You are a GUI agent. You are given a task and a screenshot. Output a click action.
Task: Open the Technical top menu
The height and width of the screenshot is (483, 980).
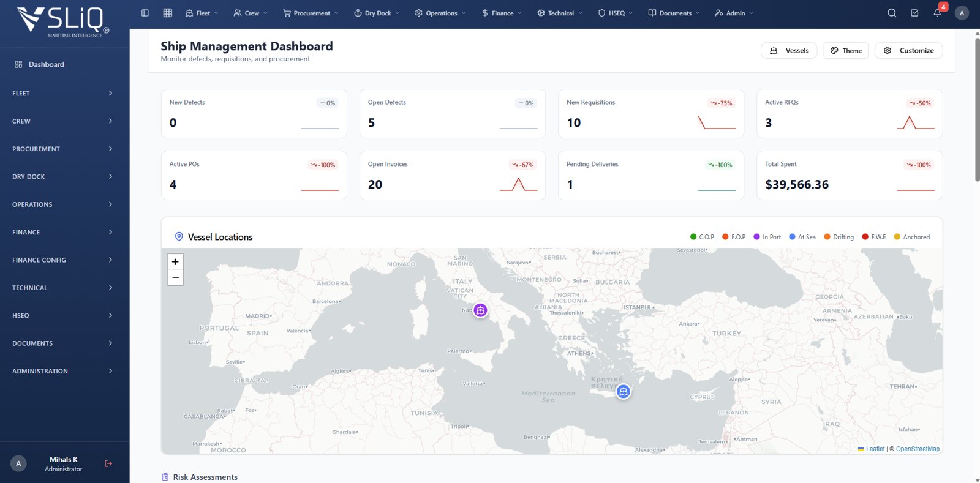pyautogui.click(x=560, y=13)
